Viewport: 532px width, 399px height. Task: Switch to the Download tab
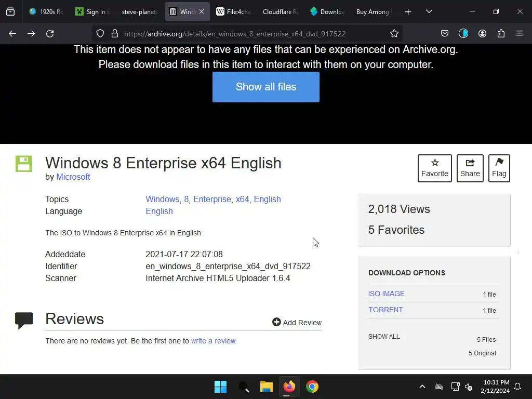tap(327, 11)
